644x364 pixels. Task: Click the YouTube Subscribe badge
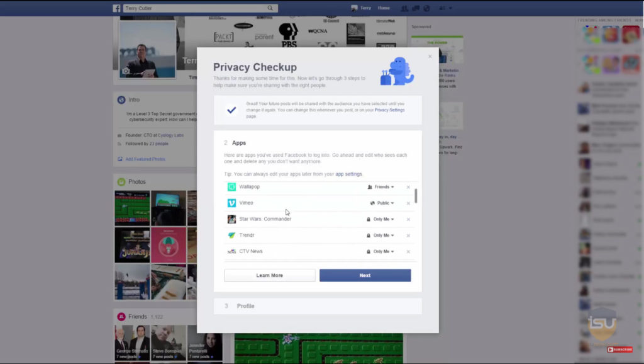tap(619, 350)
